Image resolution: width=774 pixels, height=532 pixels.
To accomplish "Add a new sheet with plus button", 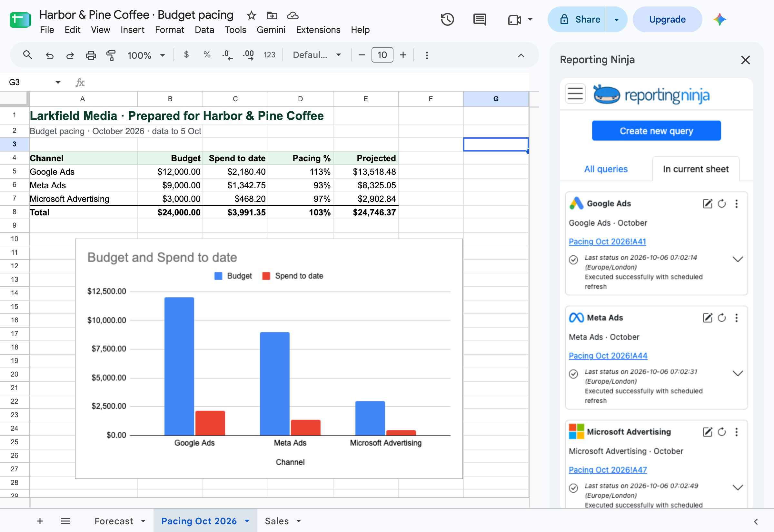I will click(40, 521).
